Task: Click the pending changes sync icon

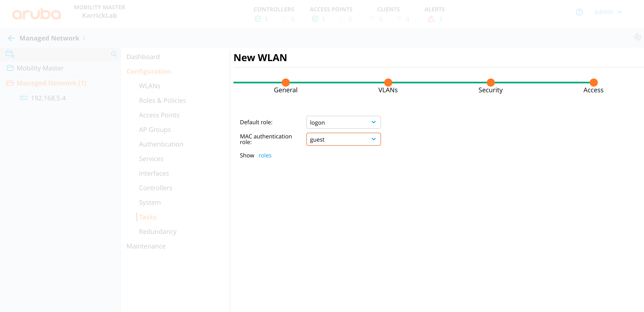Action: pos(637,37)
